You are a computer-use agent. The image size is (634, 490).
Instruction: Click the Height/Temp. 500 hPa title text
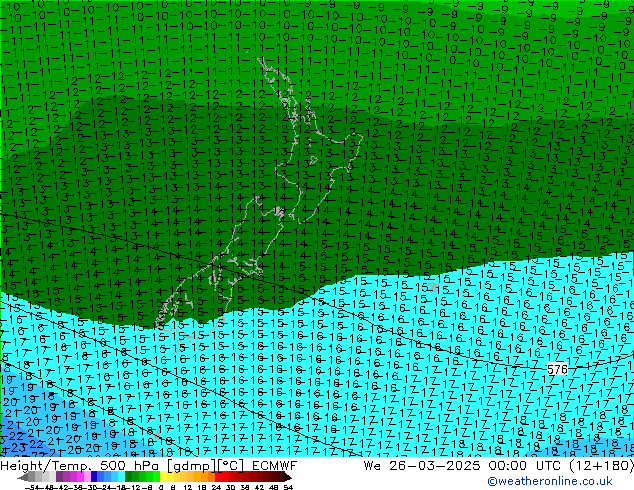[x=80, y=465]
